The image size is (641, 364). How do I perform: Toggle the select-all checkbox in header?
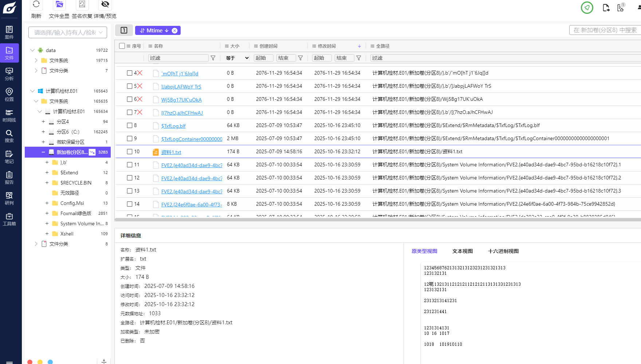coord(122,46)
